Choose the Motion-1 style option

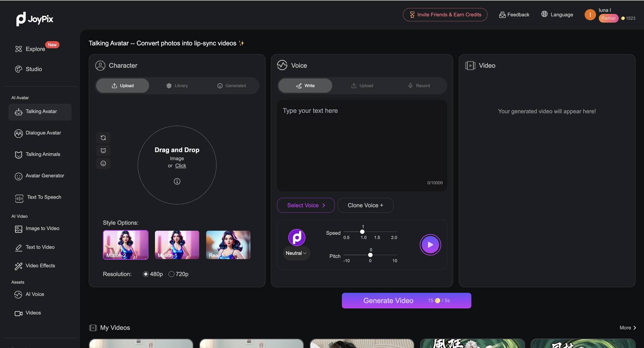pos(177,245)
